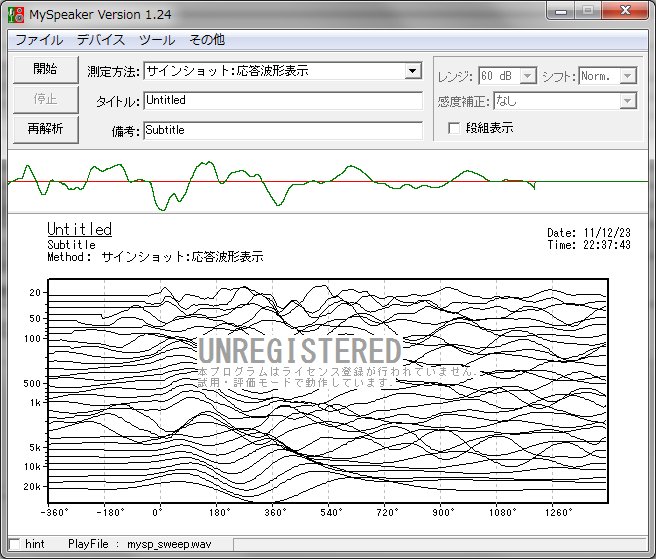The image size is (656, 559).
Task: Maximize the MySpeaker window
Action: (x=588, y=11)
